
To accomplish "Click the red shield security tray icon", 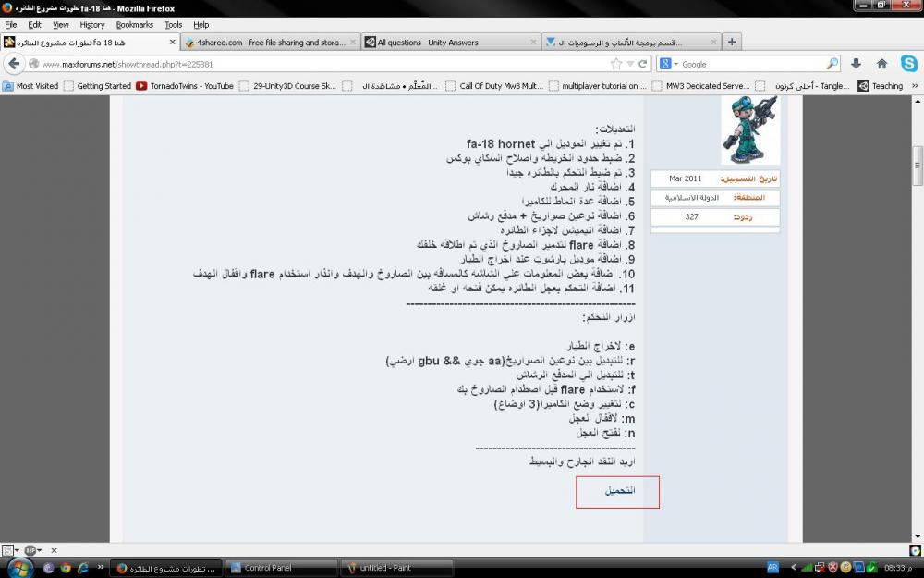I will click(833, 568).
